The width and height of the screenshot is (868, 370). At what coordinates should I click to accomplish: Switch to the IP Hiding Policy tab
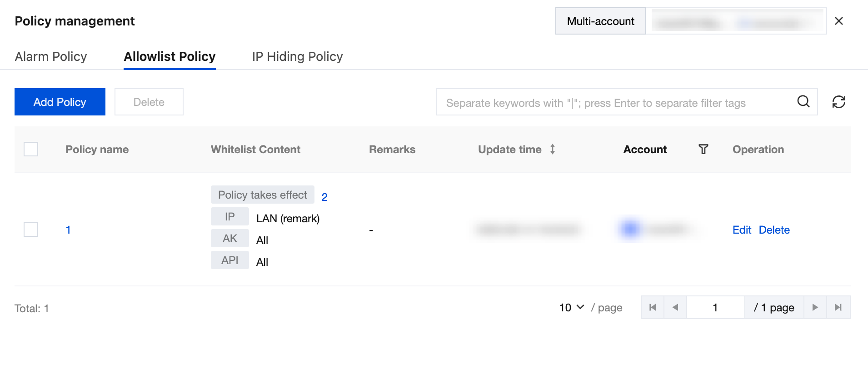pyautogui.click(x=297, y=57)
